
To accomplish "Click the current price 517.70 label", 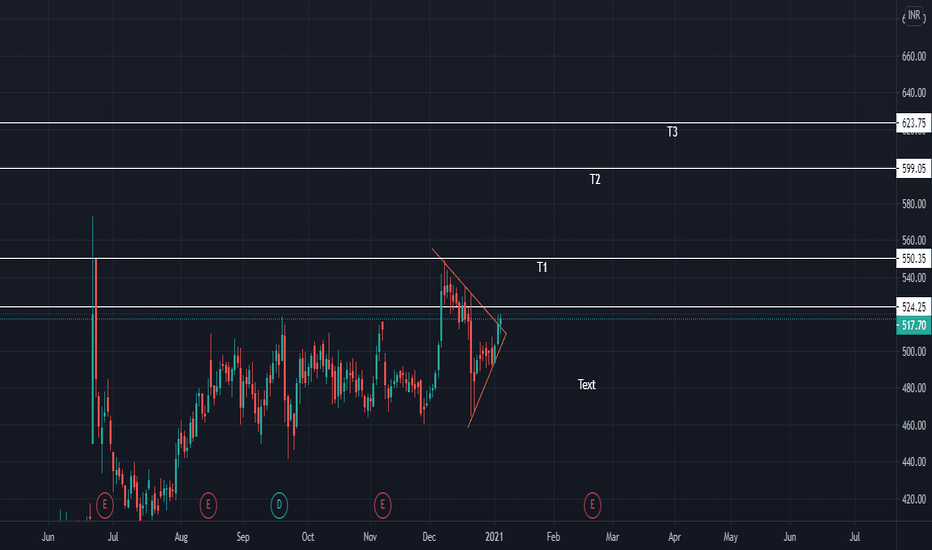I will point(914,325).
